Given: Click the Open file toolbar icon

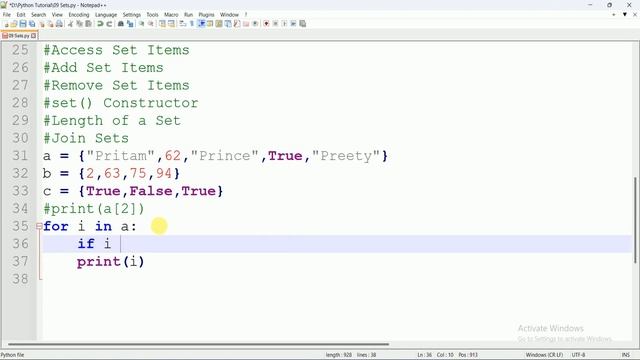Looking at the screenshot, I should point(14,24).
